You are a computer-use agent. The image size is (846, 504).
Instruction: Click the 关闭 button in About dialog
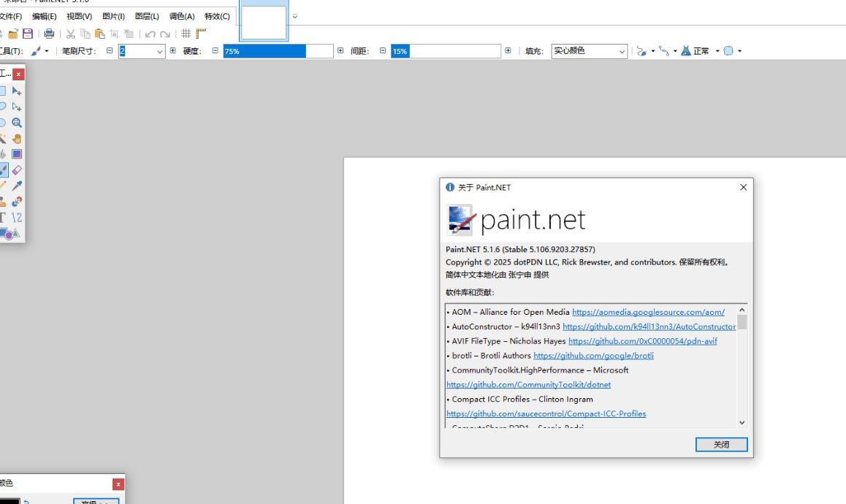coord(720,444)
